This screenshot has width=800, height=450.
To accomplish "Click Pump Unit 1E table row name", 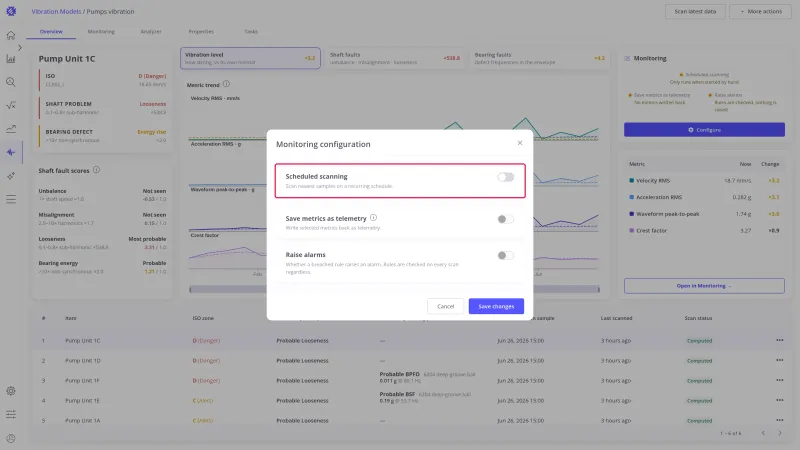I will coord(82,401).
